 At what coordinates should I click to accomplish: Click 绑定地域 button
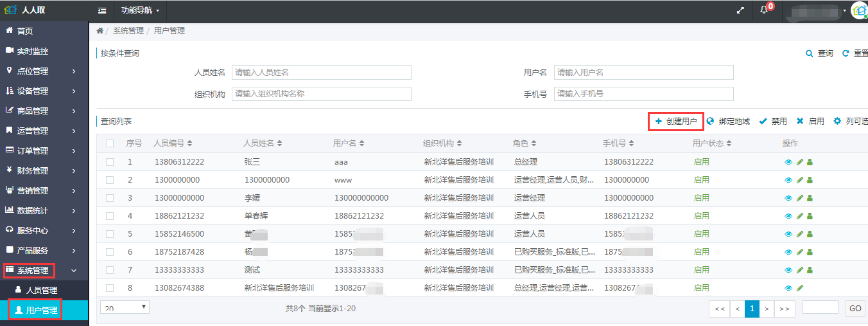point(728,121)
